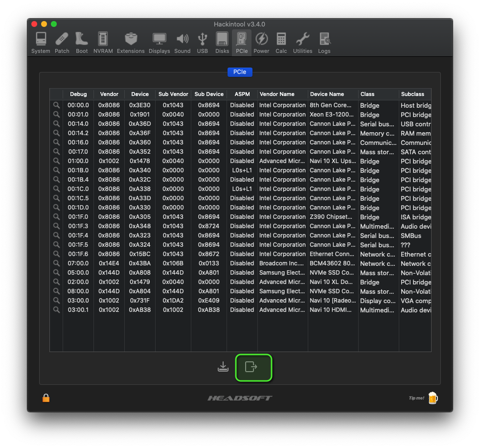Click the export PCIe list icon

pos(251,367)
